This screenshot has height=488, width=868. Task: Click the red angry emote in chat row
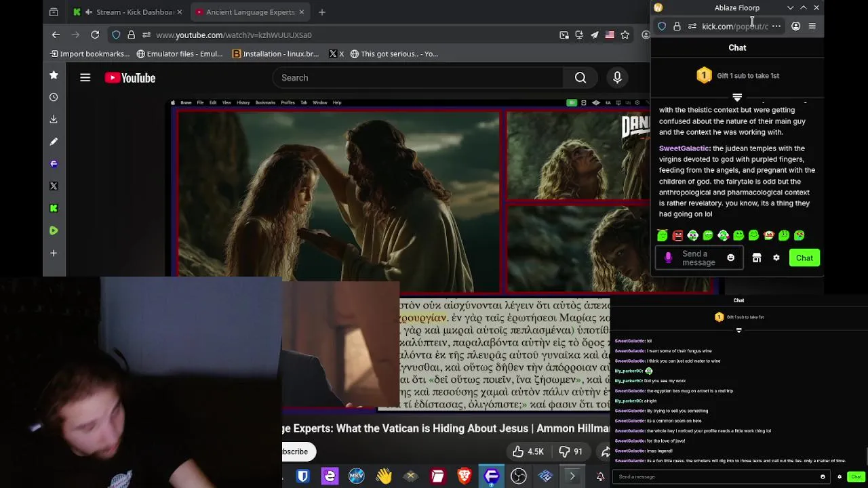click(x=677, y=235)
